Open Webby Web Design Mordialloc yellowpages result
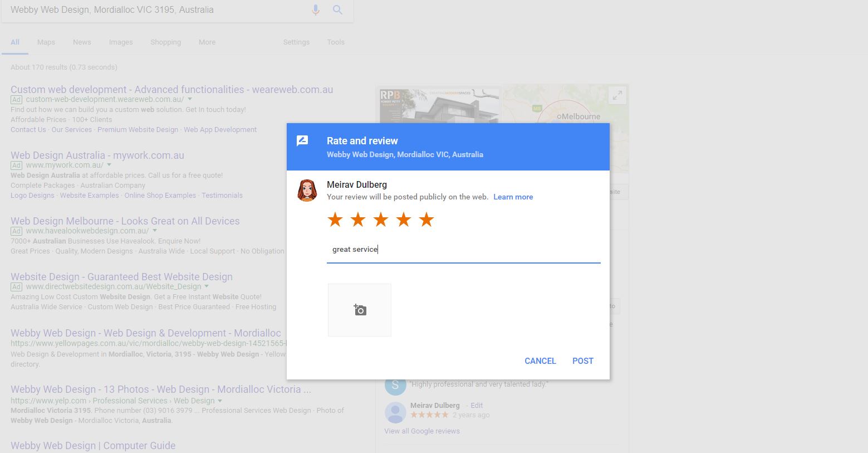Screen dimensions: 868x453 pyautogui.click(x=146, y=333)
